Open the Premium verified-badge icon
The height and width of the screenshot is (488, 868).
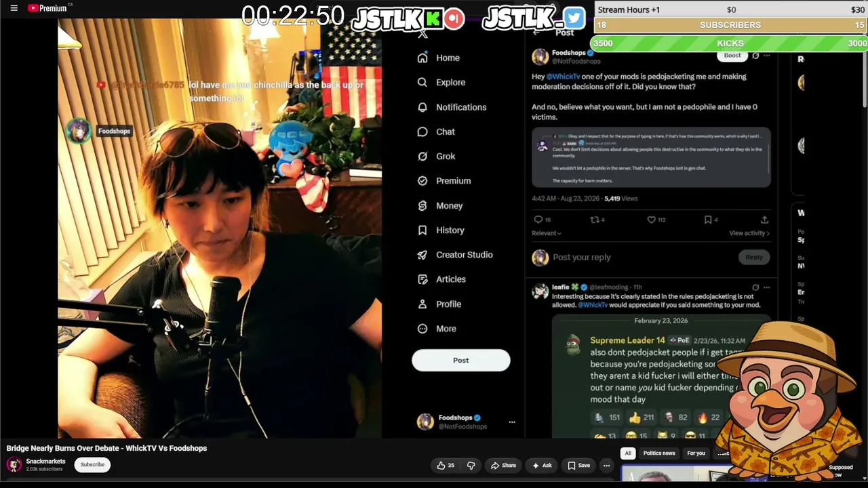422,181
